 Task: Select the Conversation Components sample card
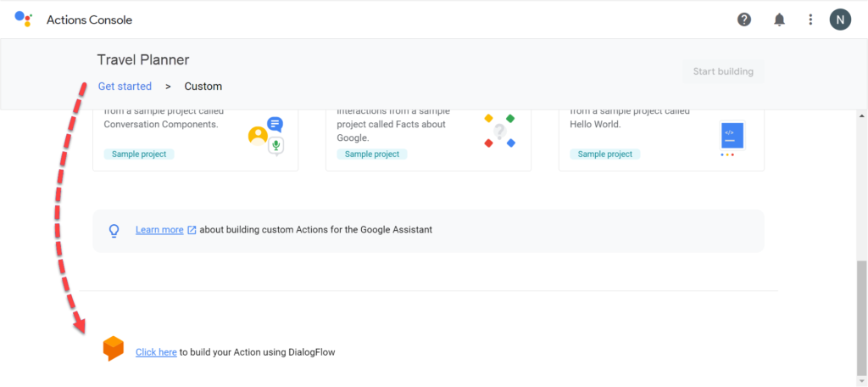(195, 141)
